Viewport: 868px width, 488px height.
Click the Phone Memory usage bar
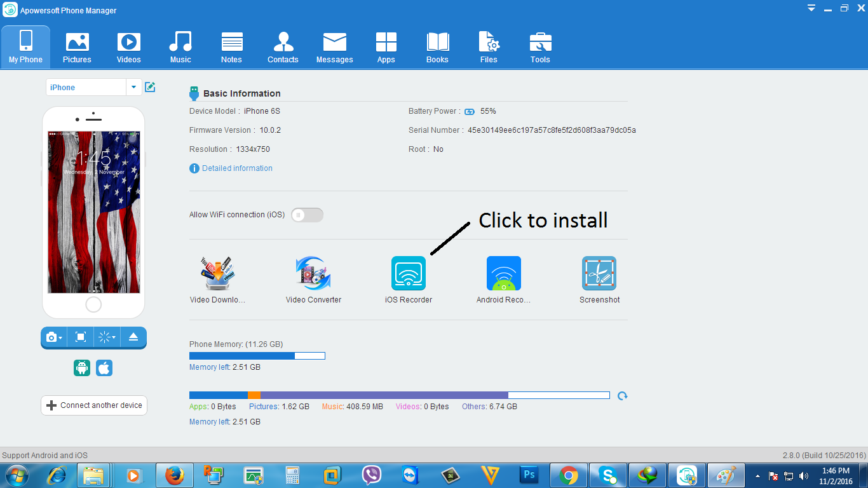click(x=257, y=356)
